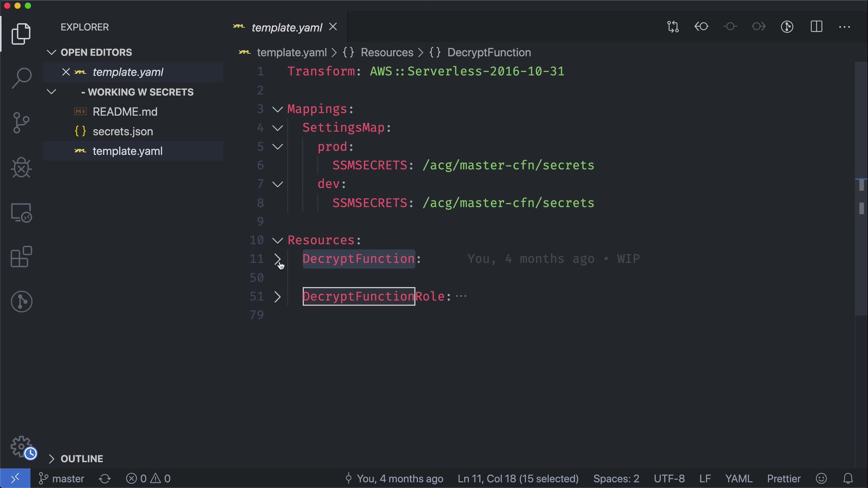Toggle the Open Editors section

coord(96,52)
